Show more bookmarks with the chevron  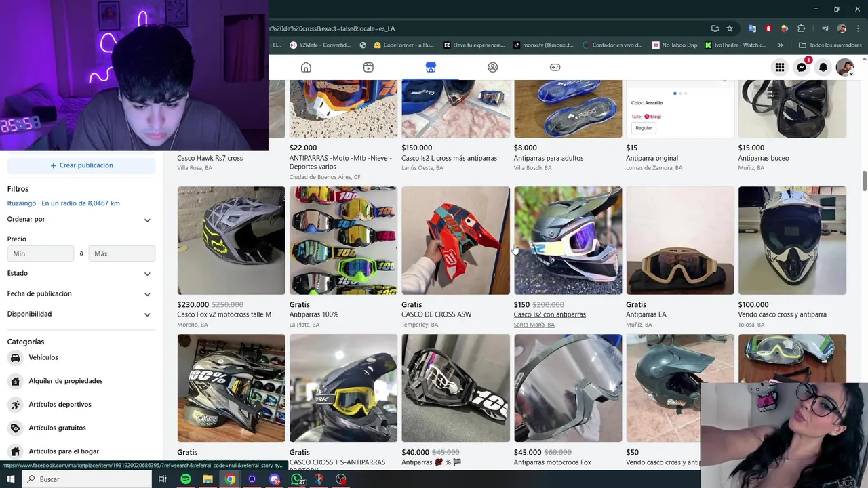[x=781, y=45]
